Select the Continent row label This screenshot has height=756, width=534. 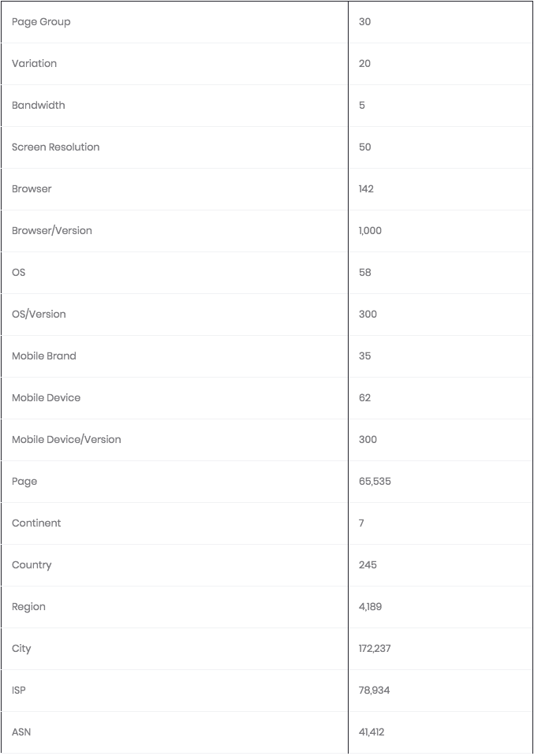click(x=36, y=523)
